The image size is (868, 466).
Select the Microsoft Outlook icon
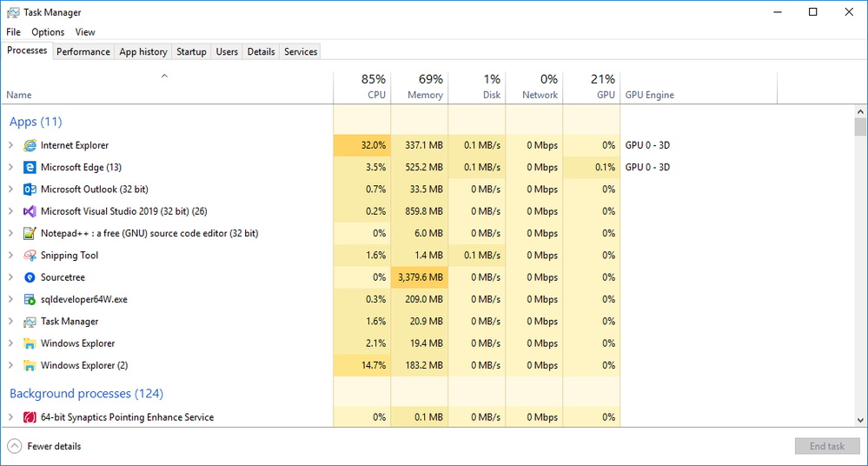click(30, 190)
